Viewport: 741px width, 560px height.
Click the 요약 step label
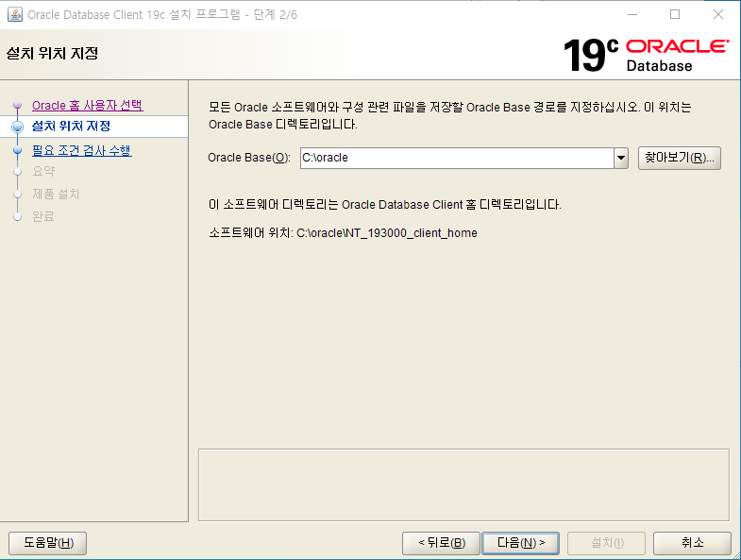click(x=43, y=171)
